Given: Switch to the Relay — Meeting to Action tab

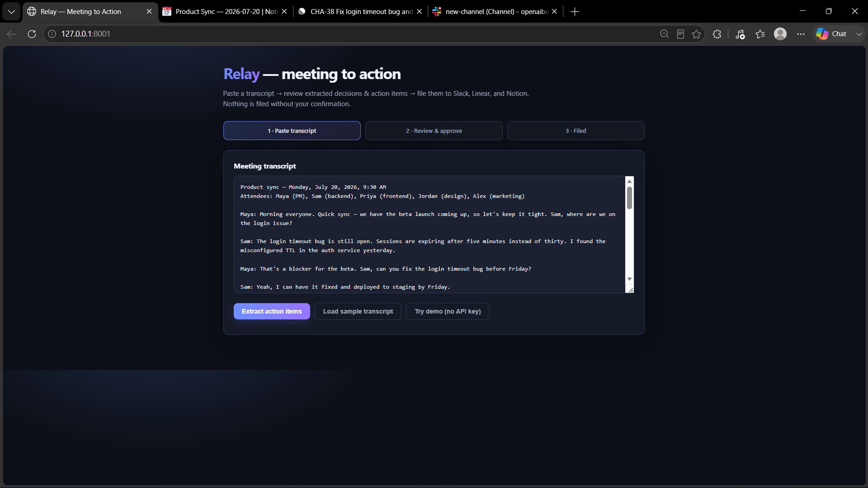Looking at the screenshot, I should tap(90, 12).
